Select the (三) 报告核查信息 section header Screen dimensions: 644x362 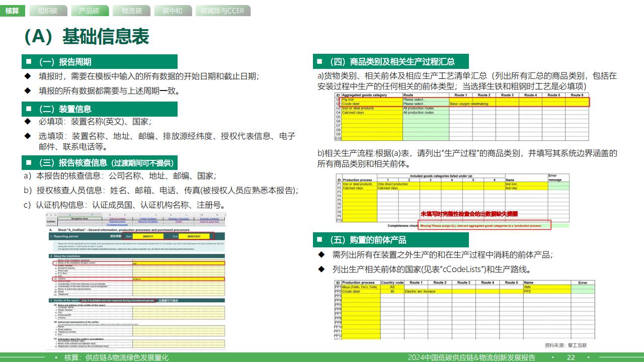[100, 163]
